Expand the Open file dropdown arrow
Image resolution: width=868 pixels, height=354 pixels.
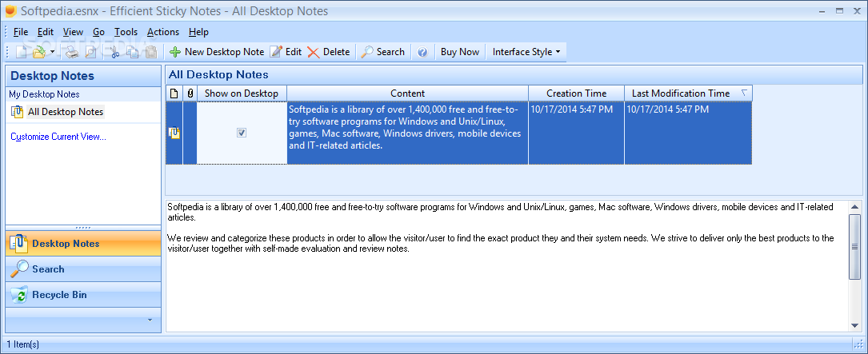click(x=52, y=52)
